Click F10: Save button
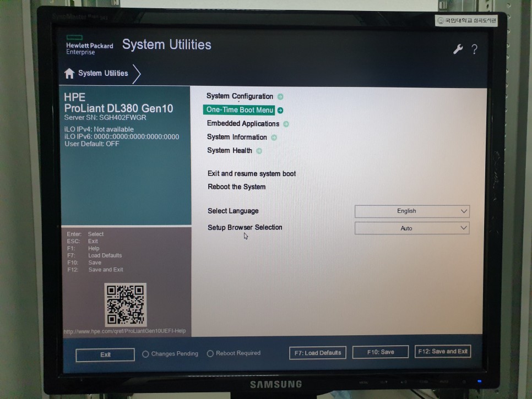This screenshot has height=399, width=532. (x=381, y=352)
